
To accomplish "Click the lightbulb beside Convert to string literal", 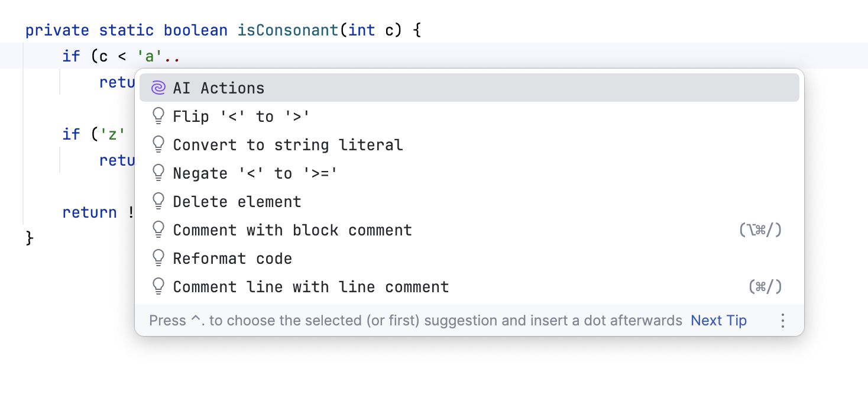I will point(158,144).
